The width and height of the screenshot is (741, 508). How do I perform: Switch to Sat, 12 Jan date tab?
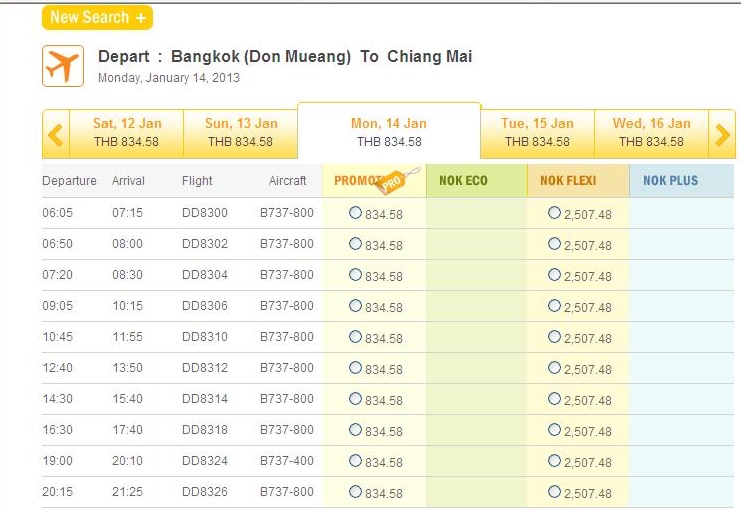point(127,134)
